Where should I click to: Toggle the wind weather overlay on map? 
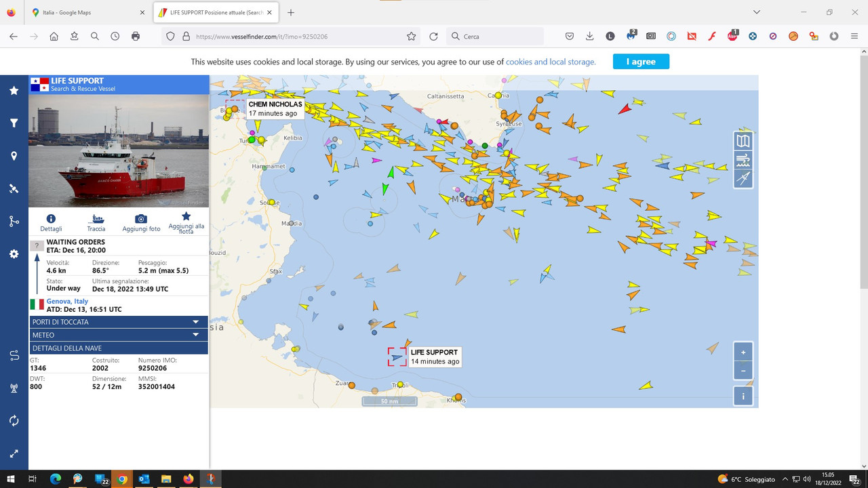tap(743, 160)
